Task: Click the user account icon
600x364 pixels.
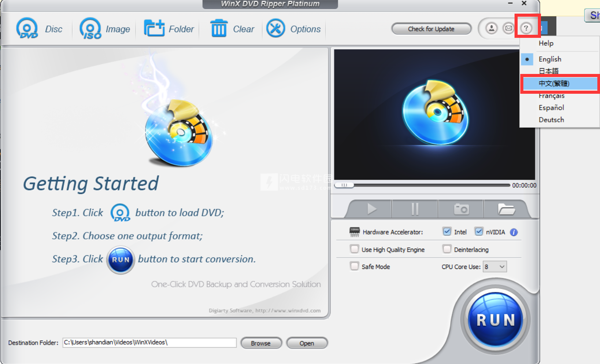Action: (x=492, y=29)
